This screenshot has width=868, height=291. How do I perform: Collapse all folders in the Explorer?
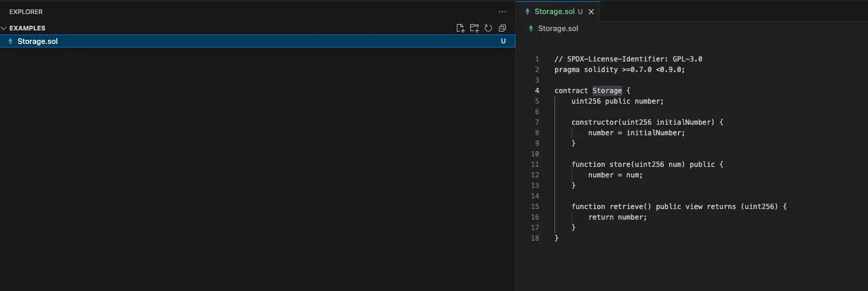(x=502, y=28)
